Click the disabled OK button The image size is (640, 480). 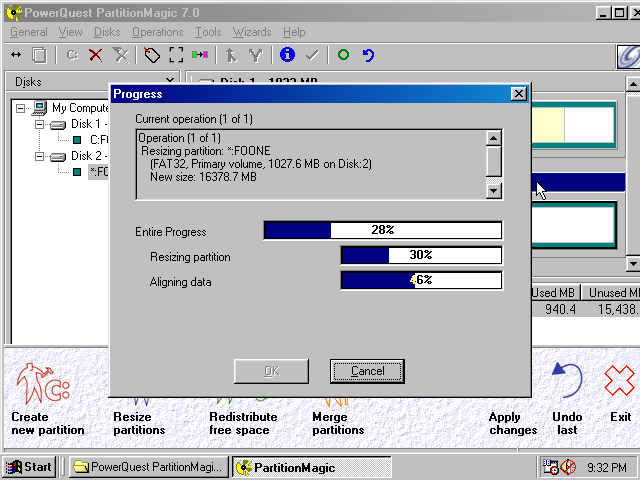pyautogui.click(x=271, y=371)
